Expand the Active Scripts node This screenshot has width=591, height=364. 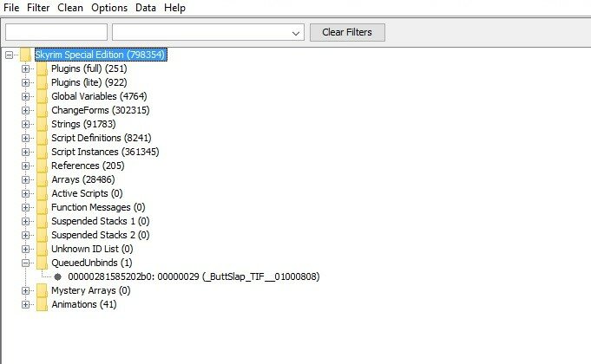point(25,194)
